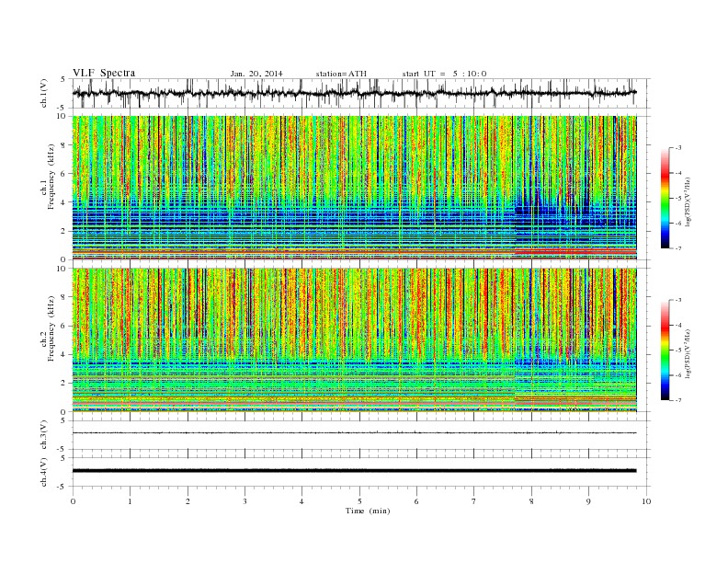Click the ch.1 voltage waveform trace
Image resolution: width=728 pixels, height=563 pixels.
354,93
